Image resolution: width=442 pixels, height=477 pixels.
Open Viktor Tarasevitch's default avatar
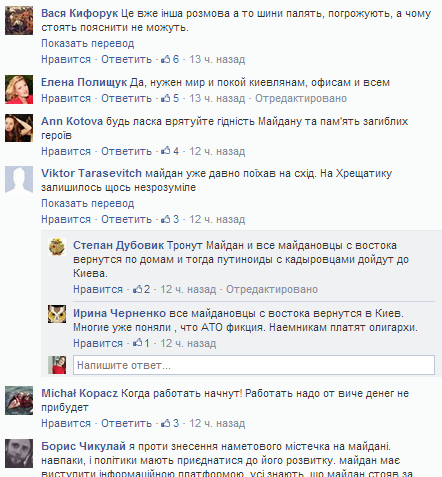[x=19, y=180]
